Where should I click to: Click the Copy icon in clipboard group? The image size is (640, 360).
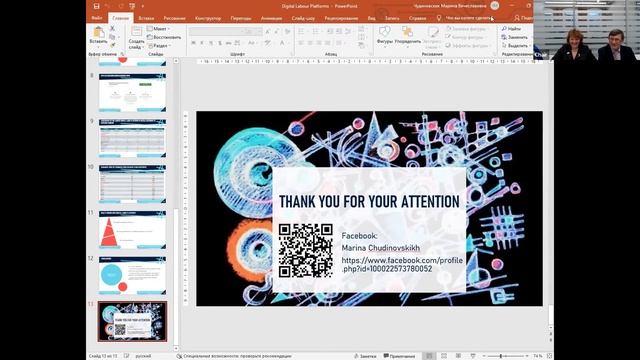click(112, 37)
